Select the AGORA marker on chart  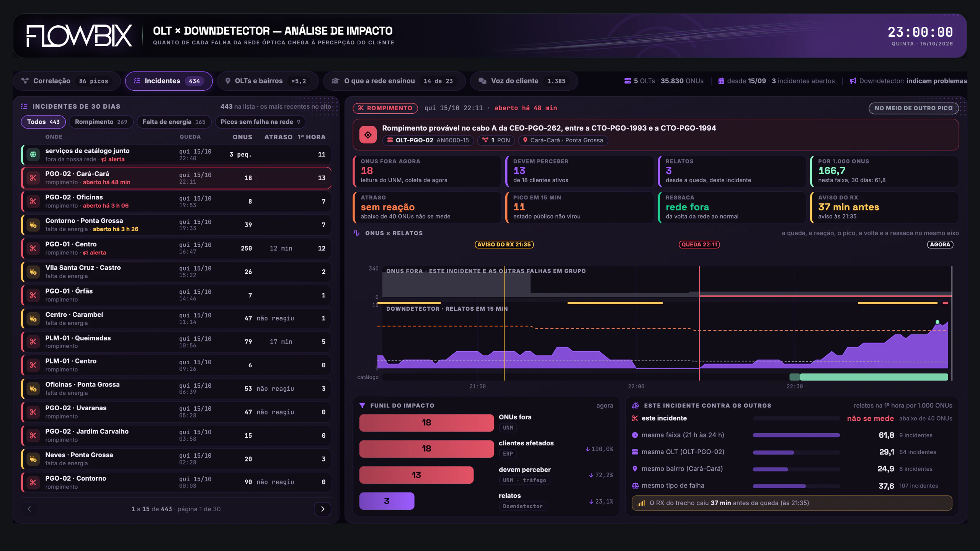940,245
